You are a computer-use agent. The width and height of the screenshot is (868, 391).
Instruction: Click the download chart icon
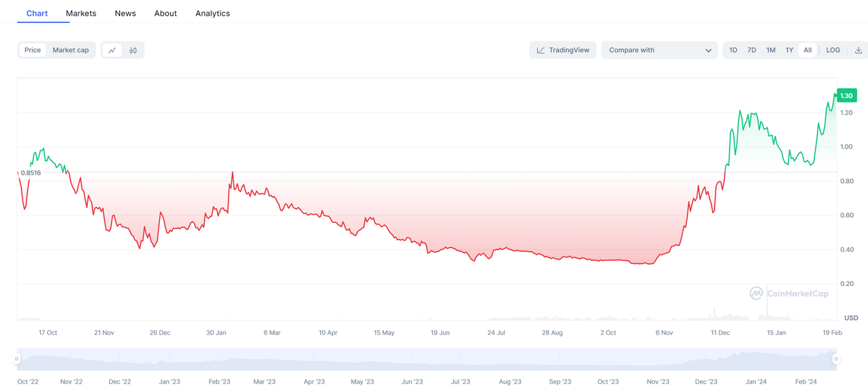[x=859, y=50]
